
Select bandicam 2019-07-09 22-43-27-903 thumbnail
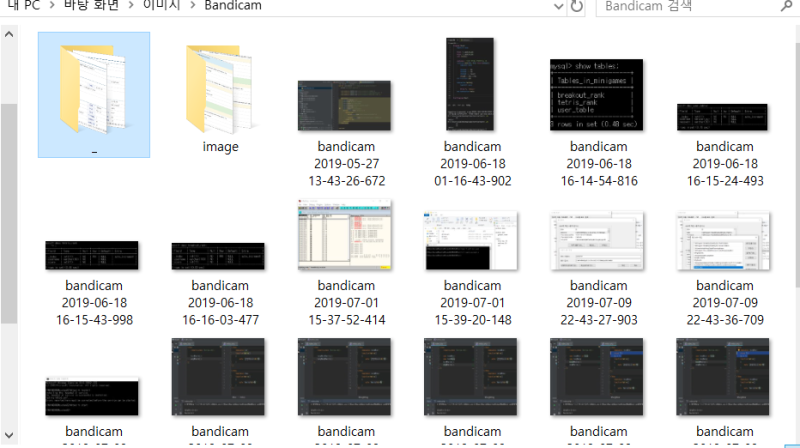[596, 241]
